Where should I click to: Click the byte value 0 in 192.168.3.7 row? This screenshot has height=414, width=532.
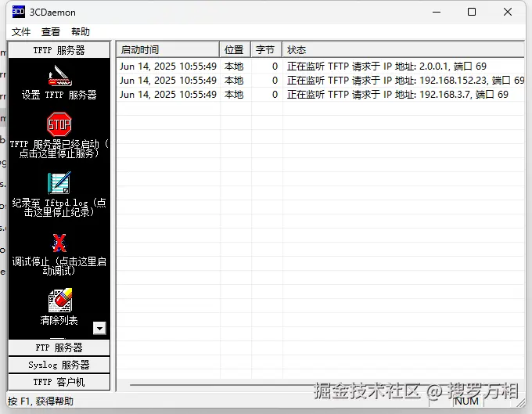pos(275,95)
